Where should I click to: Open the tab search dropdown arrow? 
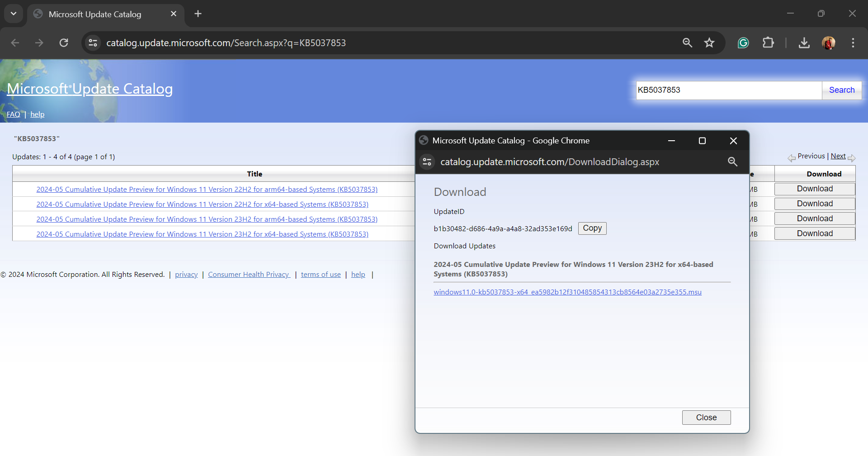[14, 14]
